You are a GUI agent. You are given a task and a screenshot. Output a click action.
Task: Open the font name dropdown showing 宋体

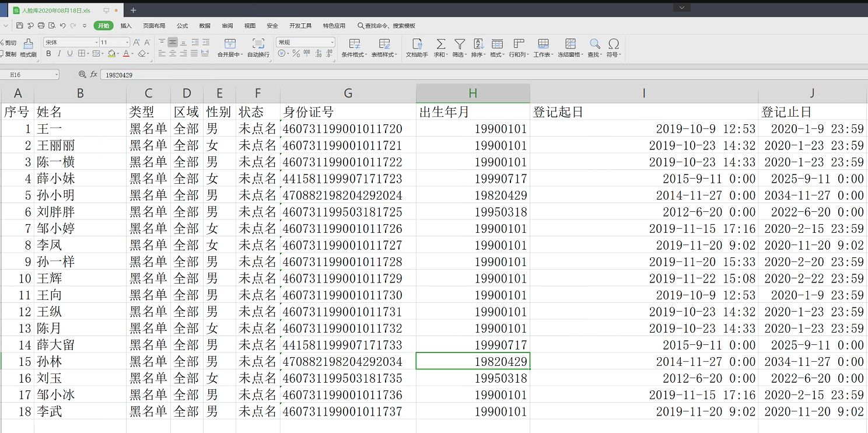pos(96,43)
